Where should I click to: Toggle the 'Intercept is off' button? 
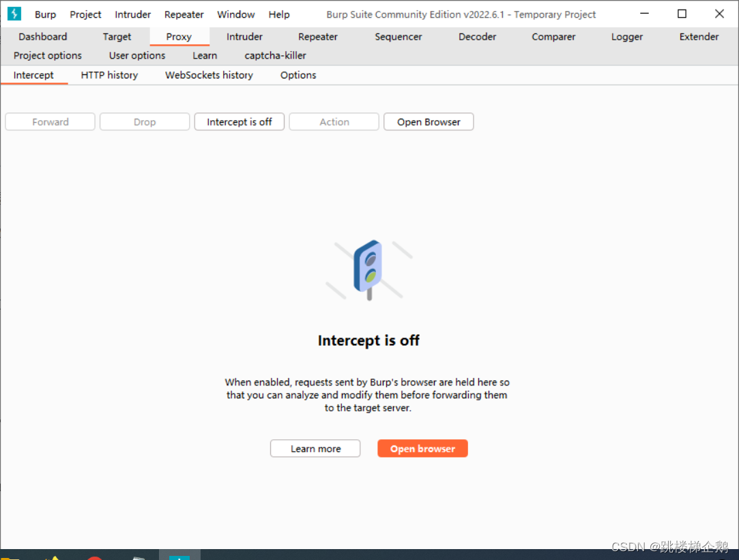pyautogui.click(x=240, y=122)
